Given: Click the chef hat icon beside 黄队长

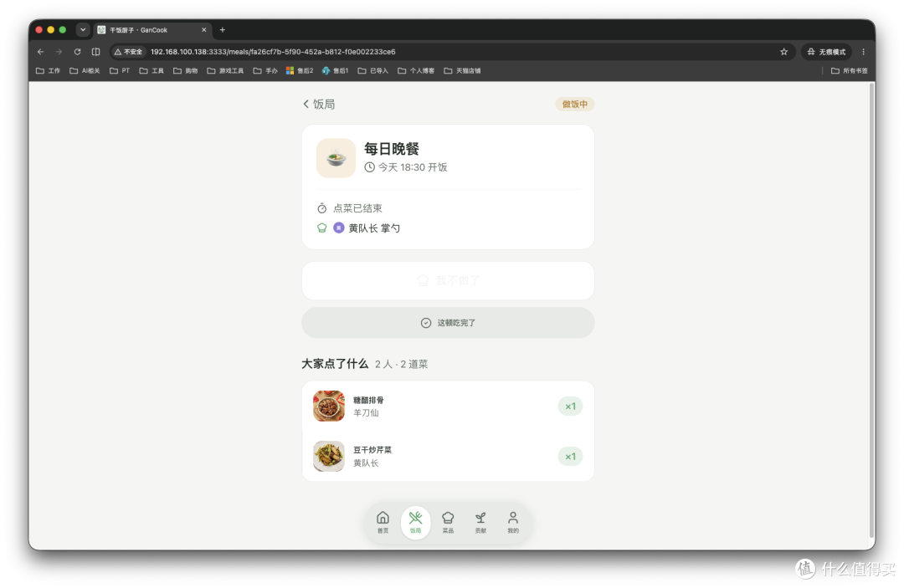Looking at the screenshot, I should (321, 228).
